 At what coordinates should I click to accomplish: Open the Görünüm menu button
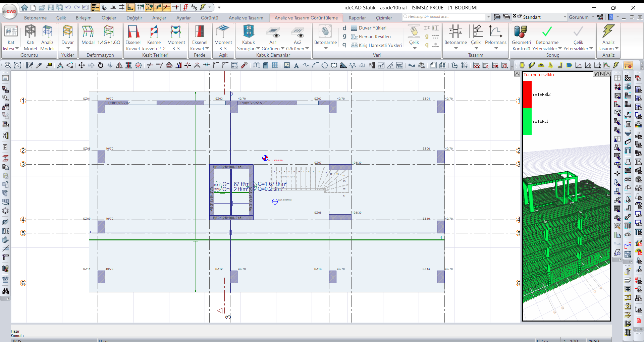point(581,17)
